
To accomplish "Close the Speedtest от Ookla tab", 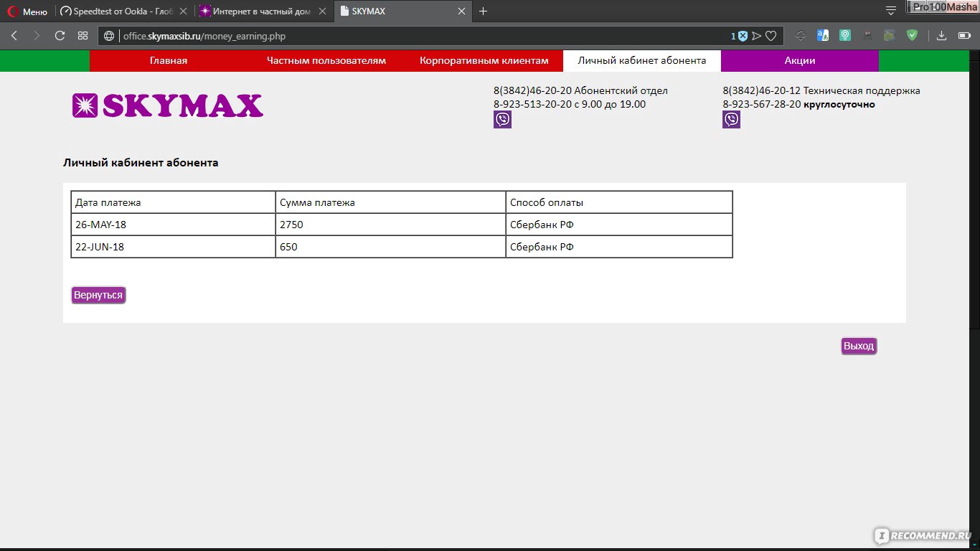I will coord(182,11).
